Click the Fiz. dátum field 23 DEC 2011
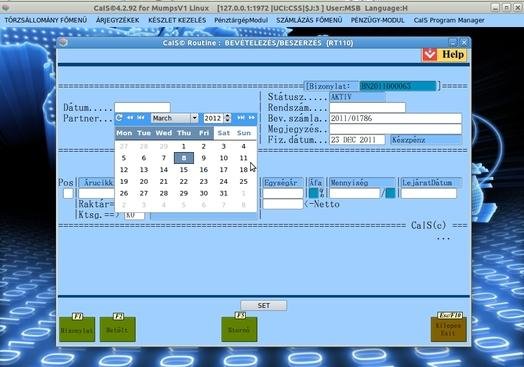Viewport: 524px width, 367px height. coord(357,139)
